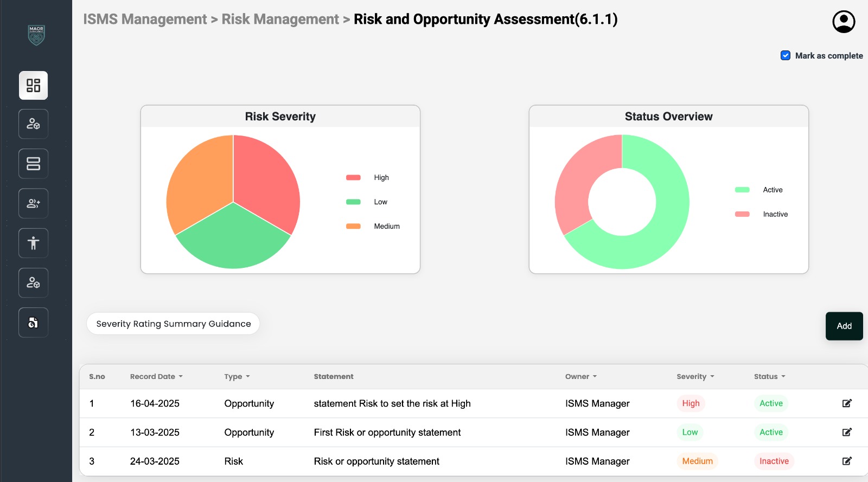Edit the 16-04-2025 record row

pos(847,403)
